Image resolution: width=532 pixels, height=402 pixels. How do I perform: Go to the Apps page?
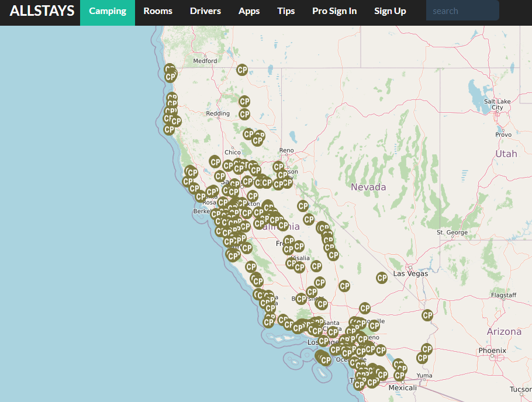point(249,11)
